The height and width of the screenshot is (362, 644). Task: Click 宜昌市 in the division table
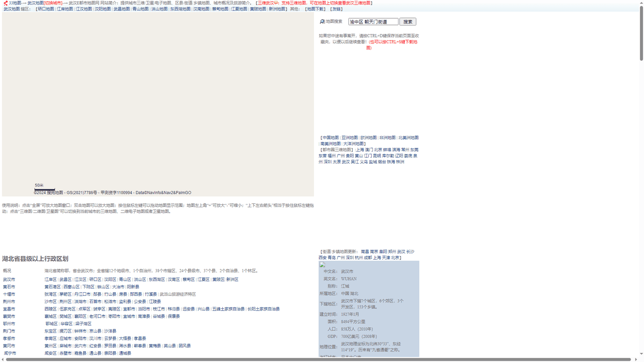tap(9, 309)
